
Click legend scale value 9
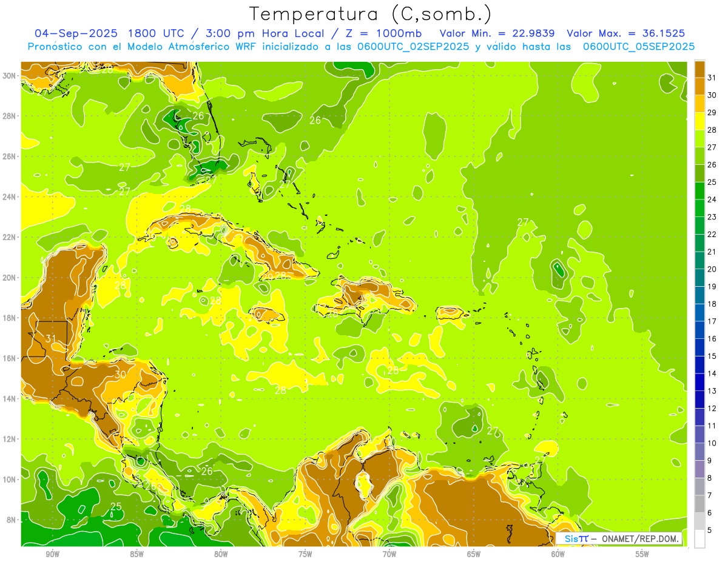(x=710, y=461)
